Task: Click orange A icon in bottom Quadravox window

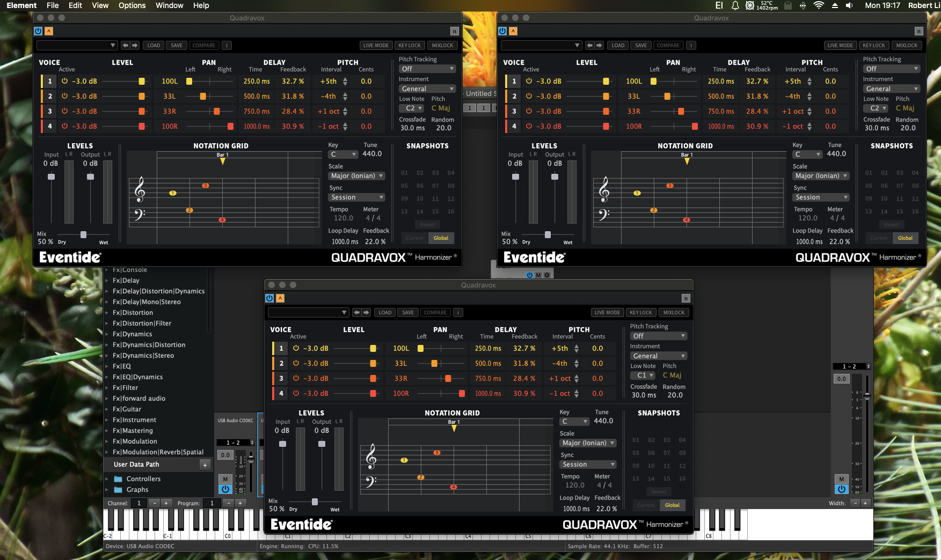Action: tap(280, 298)
